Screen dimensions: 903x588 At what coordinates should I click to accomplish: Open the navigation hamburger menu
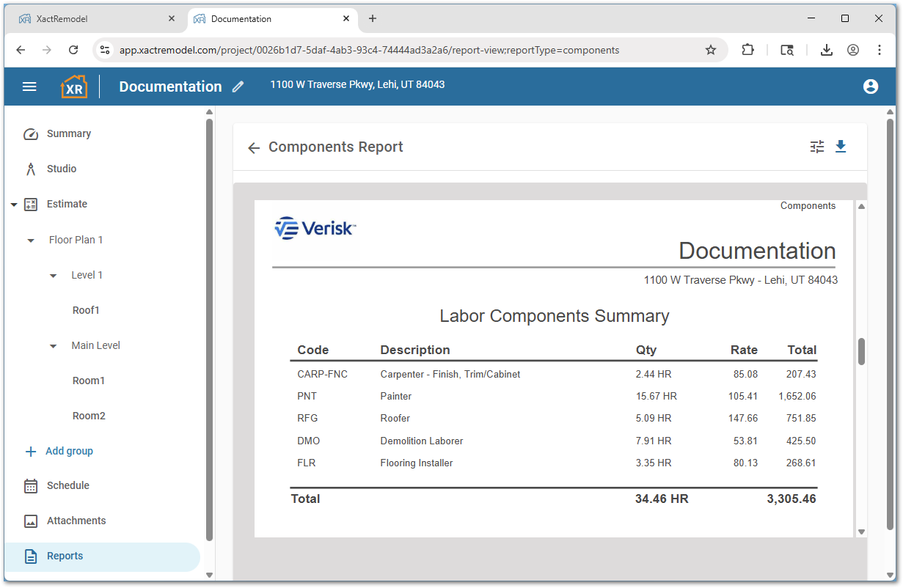29,86
